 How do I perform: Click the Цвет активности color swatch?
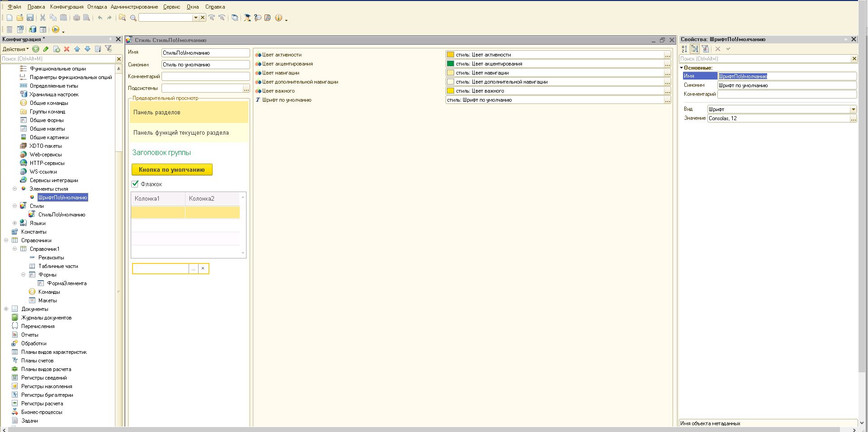(451, 55)
